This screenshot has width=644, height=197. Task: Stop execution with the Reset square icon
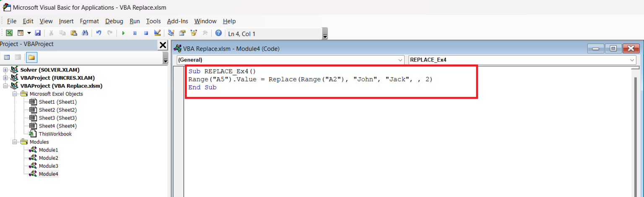tap(146, 33)
